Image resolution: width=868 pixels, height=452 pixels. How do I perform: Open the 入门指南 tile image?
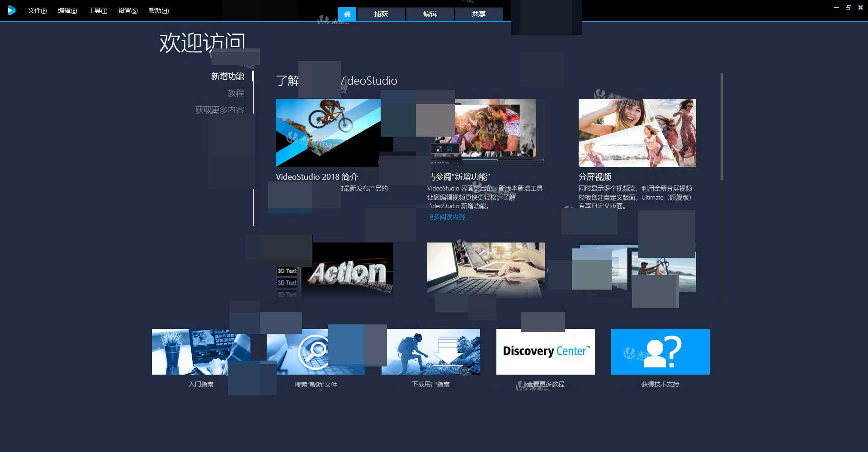[x=201, y=352]
